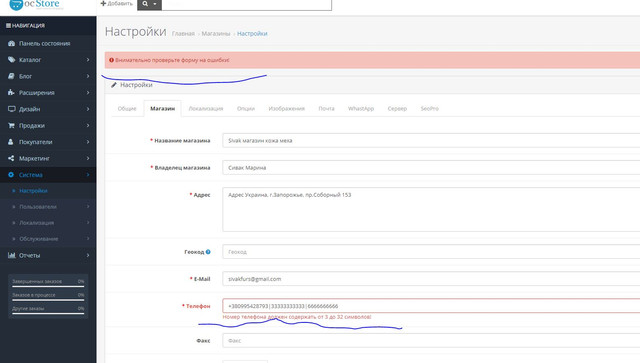This screenshot has width=640, height=363.
Task: Expand the Продажи menu chevron
Action: click(x=88, y=125)
